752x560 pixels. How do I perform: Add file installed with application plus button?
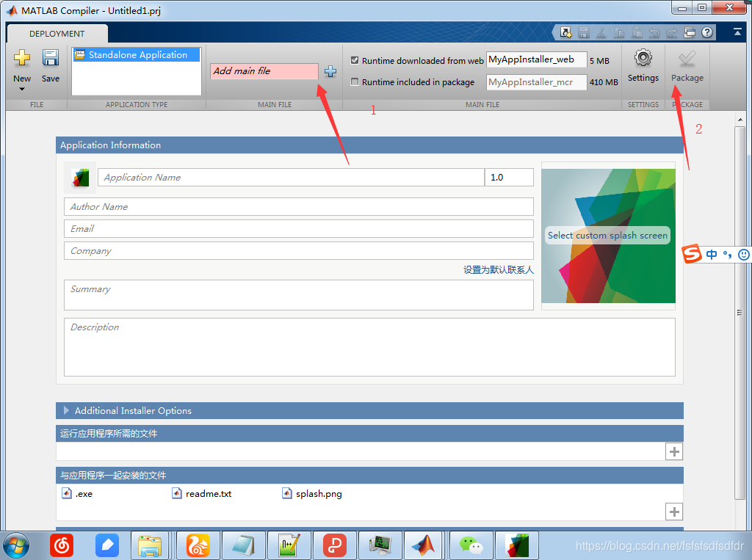tap(674, 512)
